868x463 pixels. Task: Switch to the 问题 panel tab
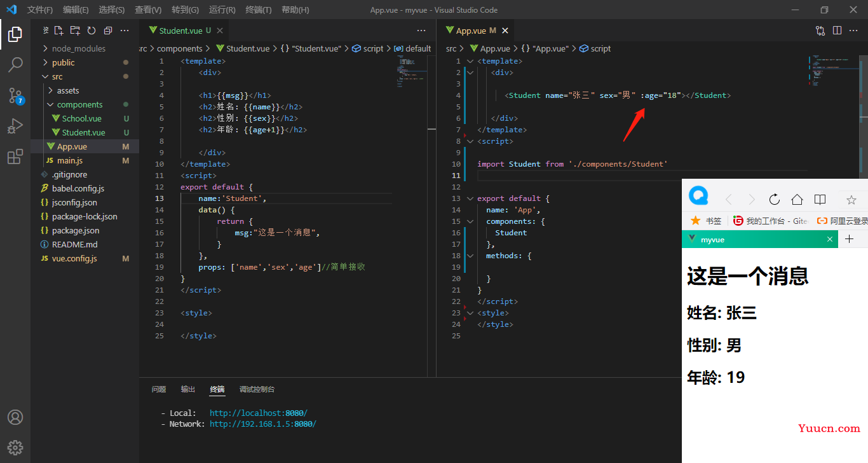click(x=159, y=389)
